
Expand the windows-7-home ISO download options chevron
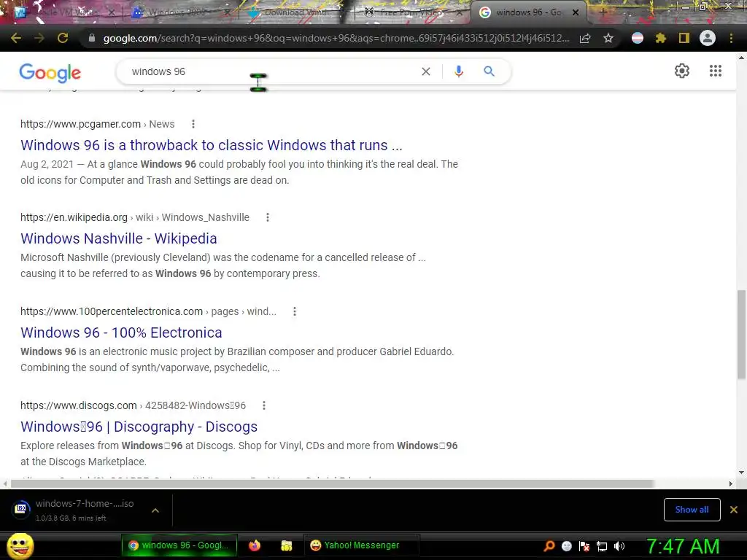[155, 510]
